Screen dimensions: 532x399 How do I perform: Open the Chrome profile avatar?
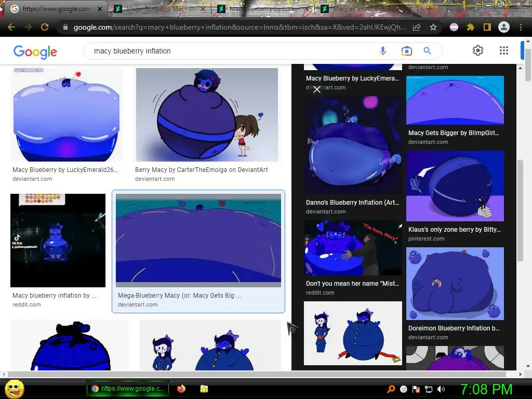point(504,27)
